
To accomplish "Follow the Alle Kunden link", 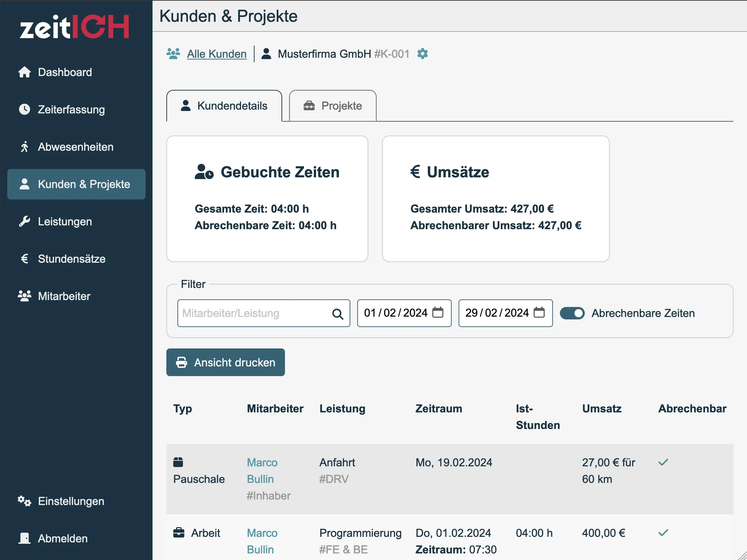I will tap(216, 54).
